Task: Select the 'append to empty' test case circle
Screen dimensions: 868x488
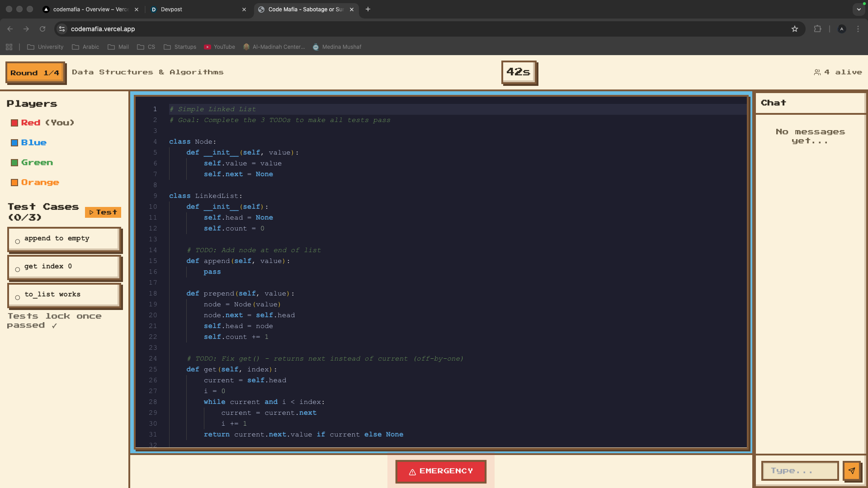Action: pos(18,242)
